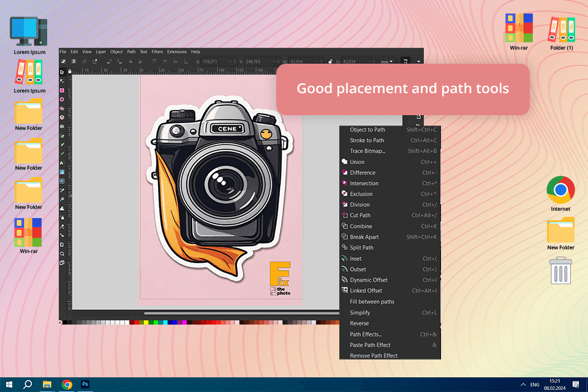Increment the X coordinate with plus
Screen dimensions: 588x392
[235, 61]
